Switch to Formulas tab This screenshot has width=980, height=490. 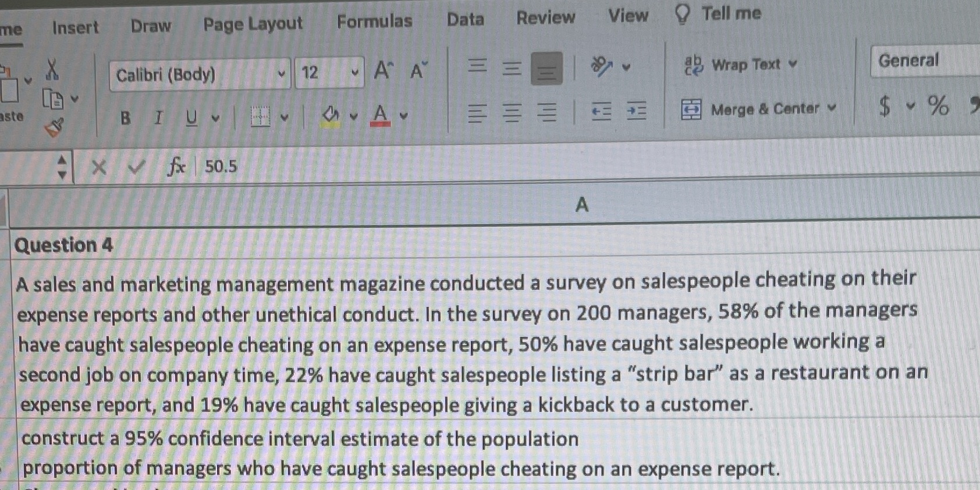point(374,21)
